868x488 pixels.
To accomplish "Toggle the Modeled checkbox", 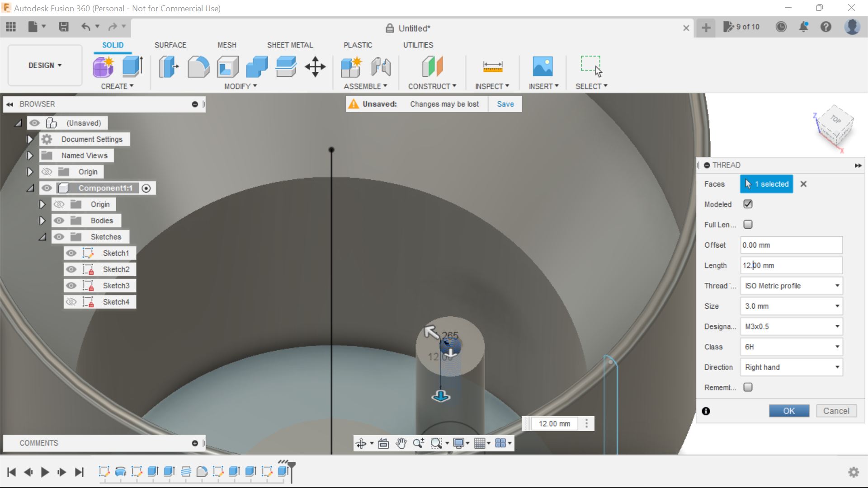I will pyautogui.click(x=748, y=204).
